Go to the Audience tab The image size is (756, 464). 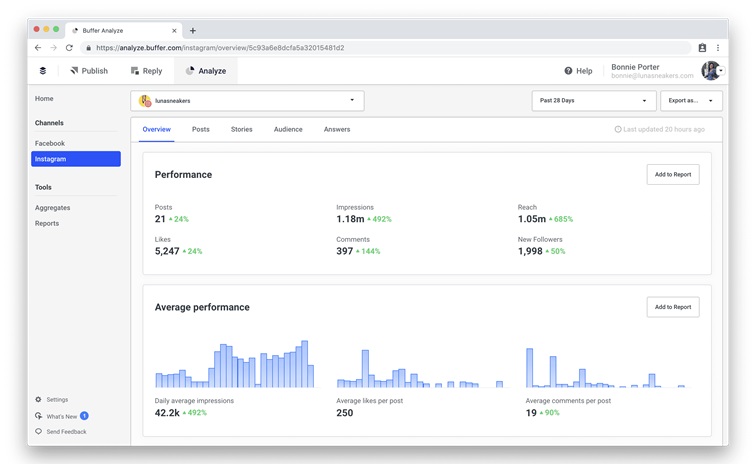click(x=288, y=129)
